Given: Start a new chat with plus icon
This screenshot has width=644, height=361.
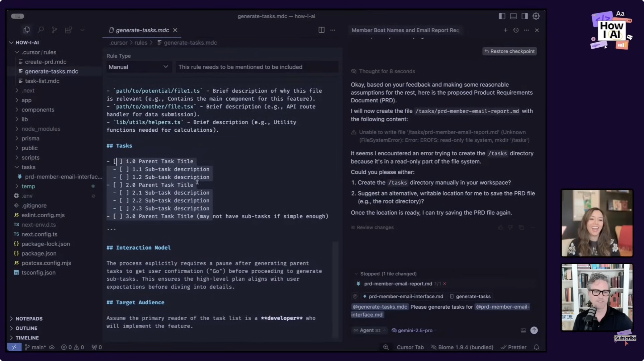Looking at the screenshot, I should [505, 30].
